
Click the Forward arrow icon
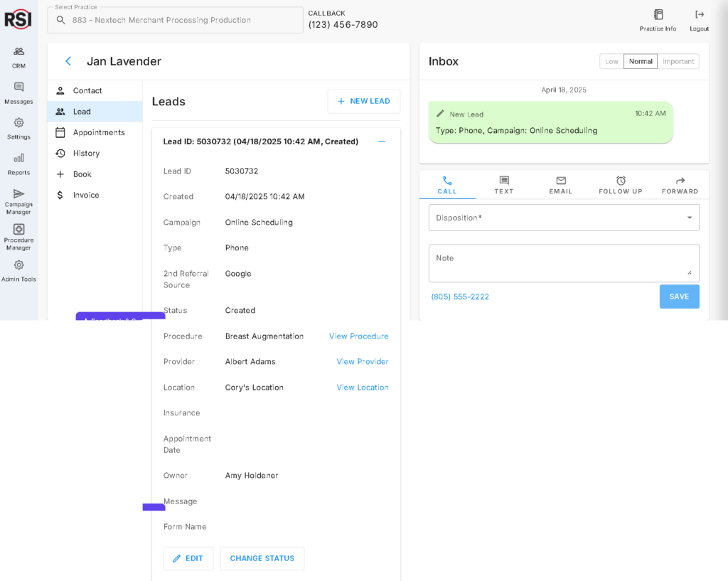[x=680, y=180]
